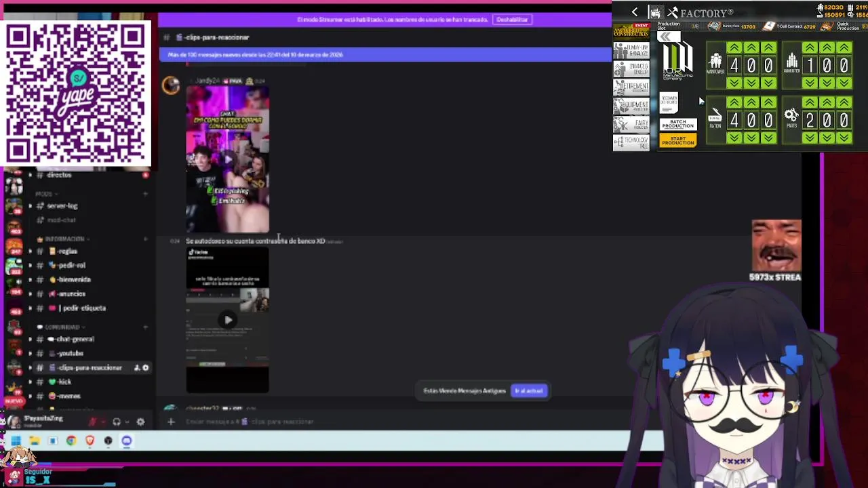This screenshot has width=868, height=488.
Task: Decrease the Manpower hundreds digit
Action: [x=734, y=83]
